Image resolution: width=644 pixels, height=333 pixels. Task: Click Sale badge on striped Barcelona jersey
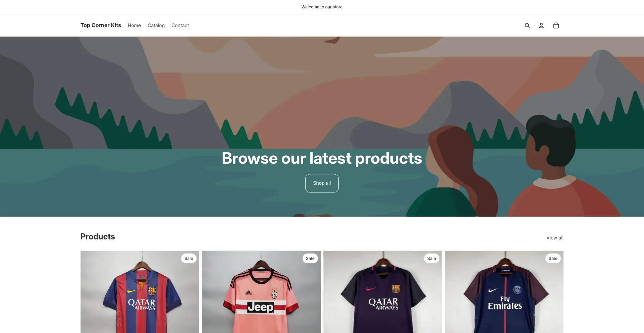click(x=189, y=259)
